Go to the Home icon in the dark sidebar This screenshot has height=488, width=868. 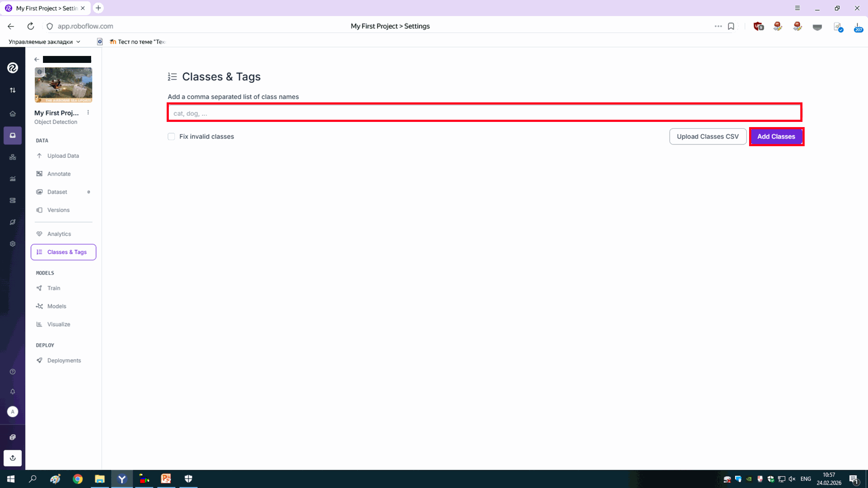tap(13, 114)
